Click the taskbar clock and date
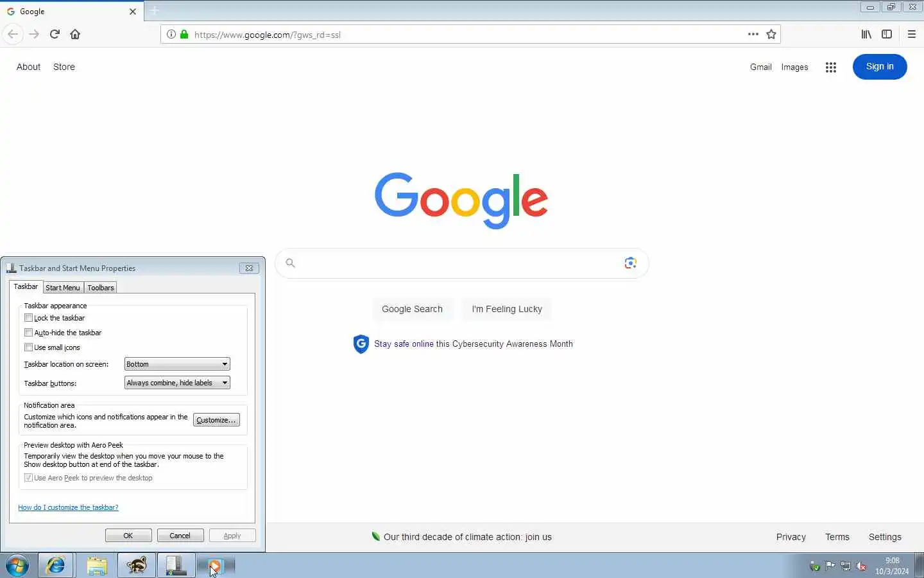The height and width of the screenshot is (578, 924). click(892, 566)
